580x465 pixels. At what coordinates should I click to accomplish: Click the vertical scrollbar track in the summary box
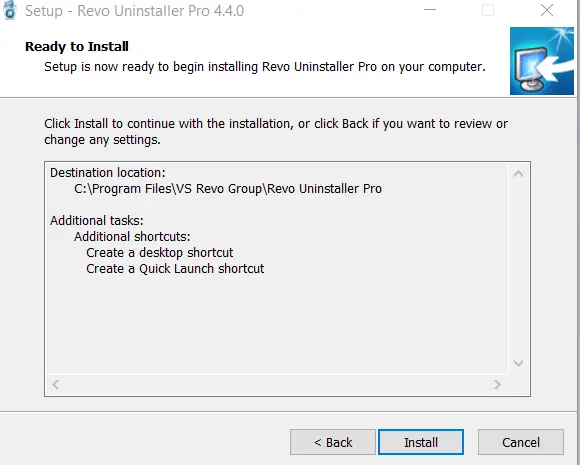coord(519,268)
